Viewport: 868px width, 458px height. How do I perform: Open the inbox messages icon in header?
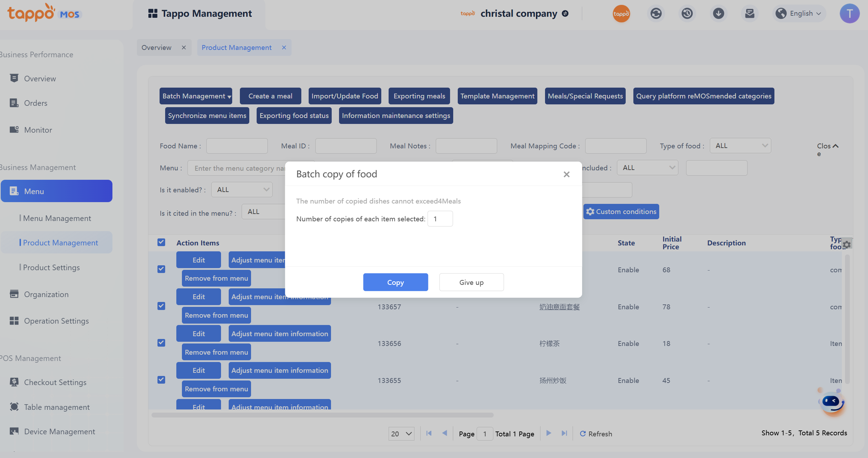point(750,14)
